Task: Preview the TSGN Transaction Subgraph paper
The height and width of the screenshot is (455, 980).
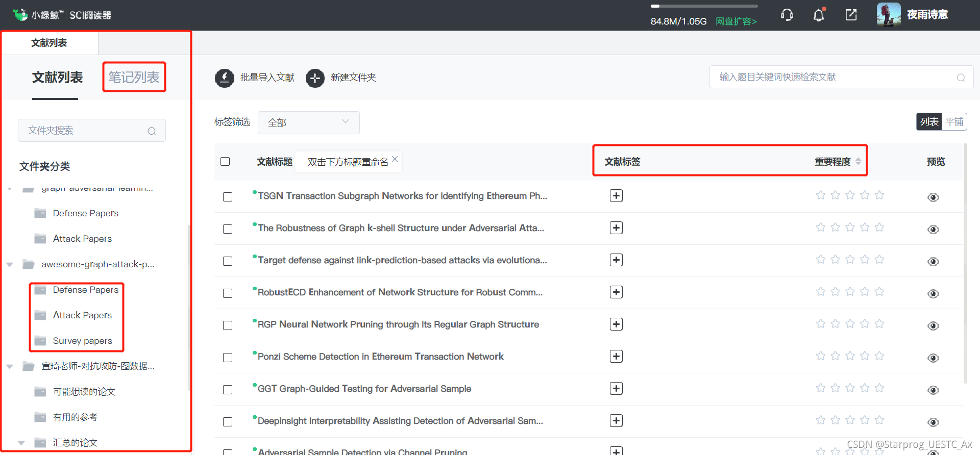Action: pyautogui.click(x=933, y=197)
